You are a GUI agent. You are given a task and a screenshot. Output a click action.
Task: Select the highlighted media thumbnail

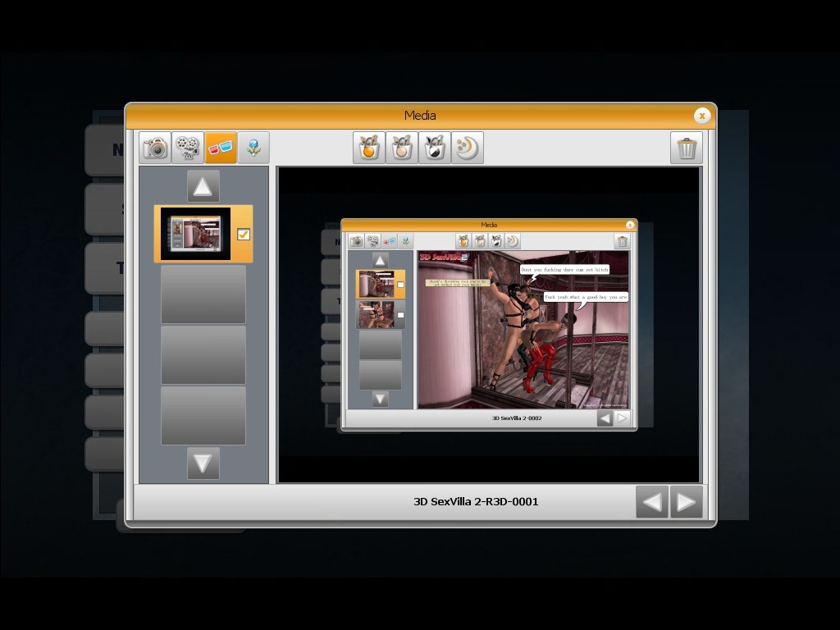[195, 234]
